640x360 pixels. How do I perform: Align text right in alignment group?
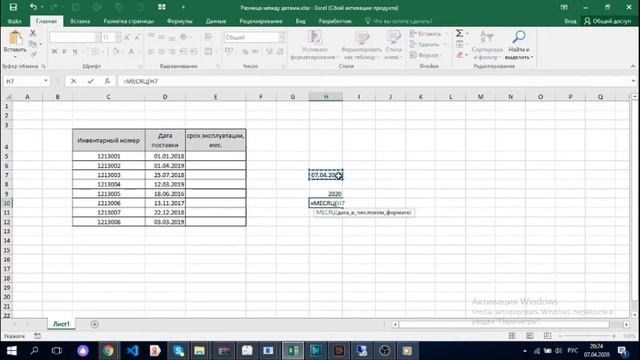[172, 51]
